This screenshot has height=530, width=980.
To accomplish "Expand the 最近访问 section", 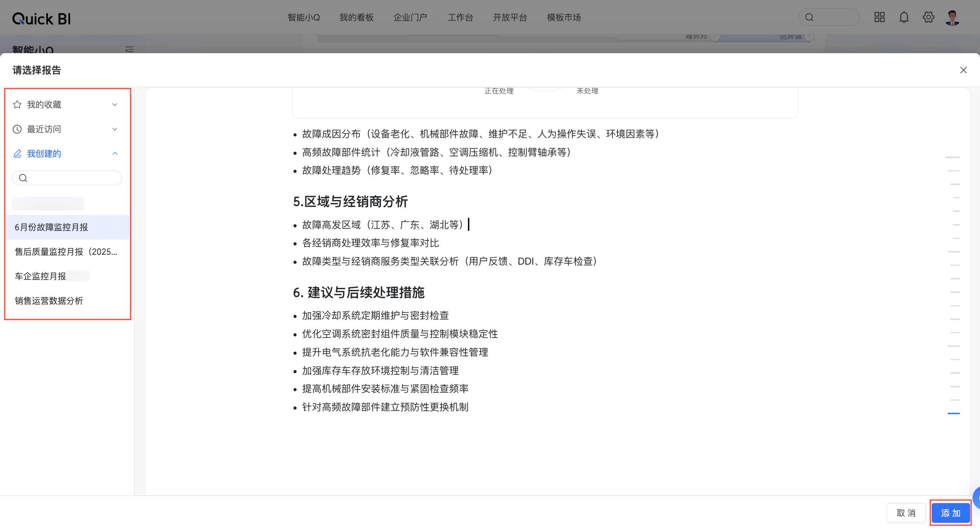I will (x=115, y=129).
